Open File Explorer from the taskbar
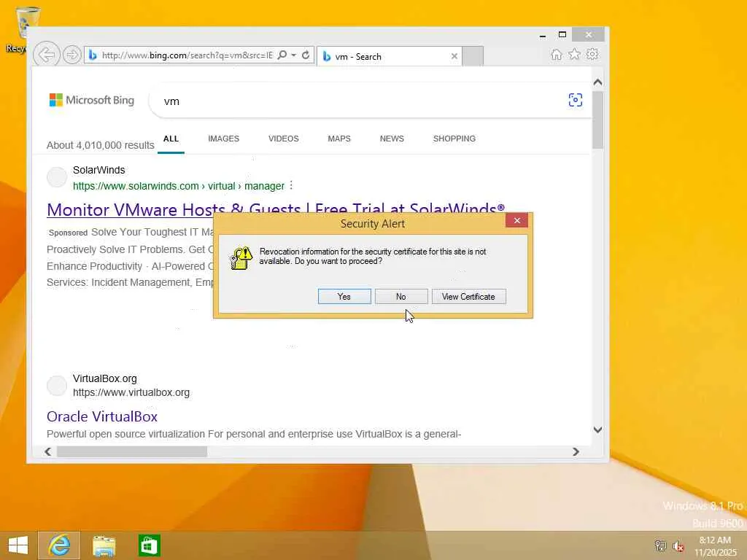Screen dimensions: 747x560 pos(104,545)
